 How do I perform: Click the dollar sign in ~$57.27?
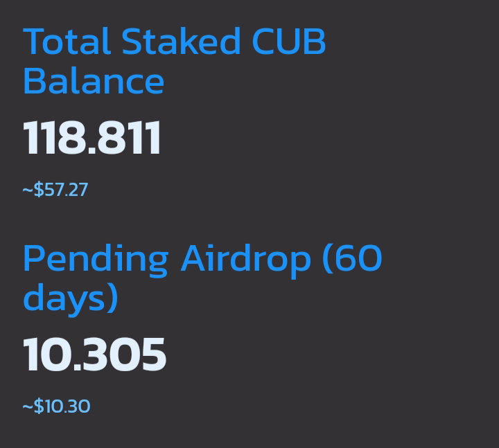(x=39, y=190)
